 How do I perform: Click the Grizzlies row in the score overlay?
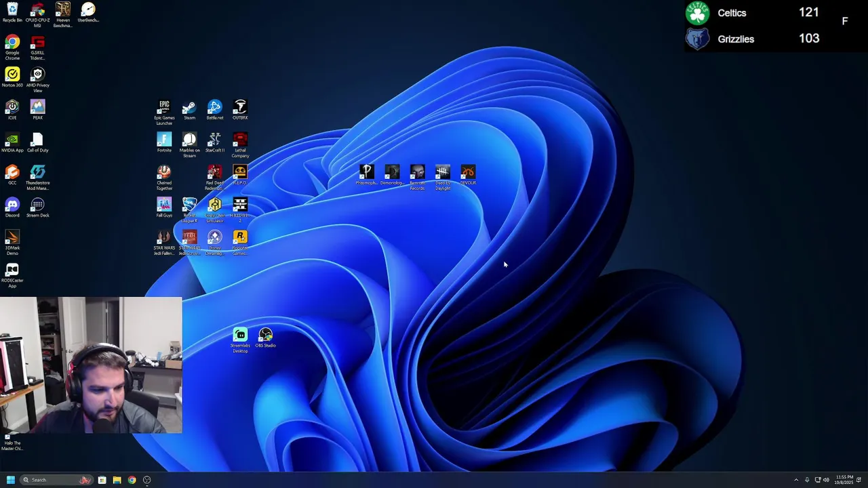(753, 39)
